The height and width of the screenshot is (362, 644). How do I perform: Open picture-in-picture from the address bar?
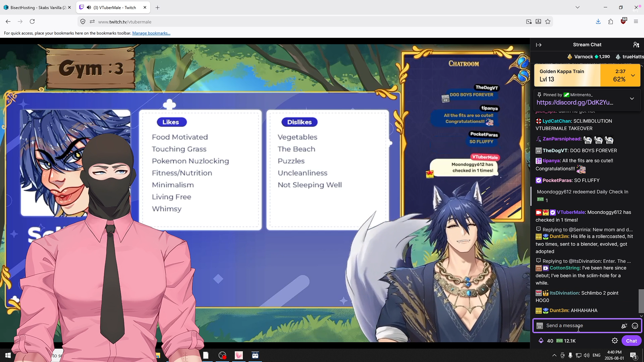(529, 22)
